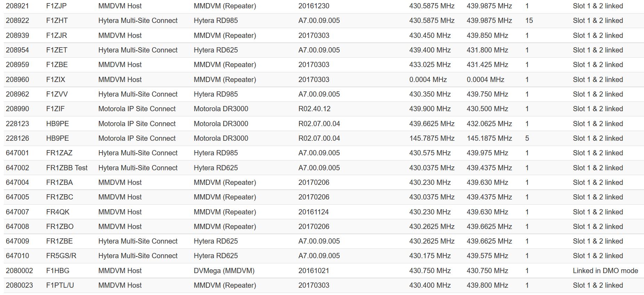Click FR4QK callsign
This screenshot has height=295, width=644.
(x=58, y=212)
